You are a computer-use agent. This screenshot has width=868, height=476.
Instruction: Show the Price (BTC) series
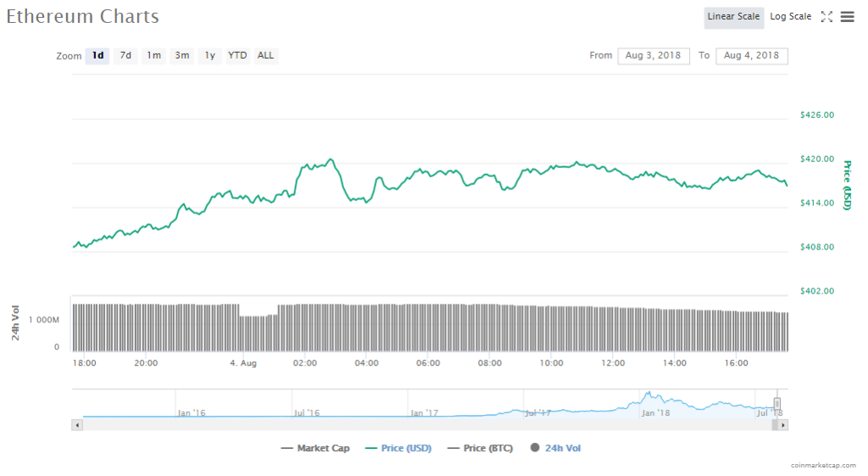coord(480,448)
